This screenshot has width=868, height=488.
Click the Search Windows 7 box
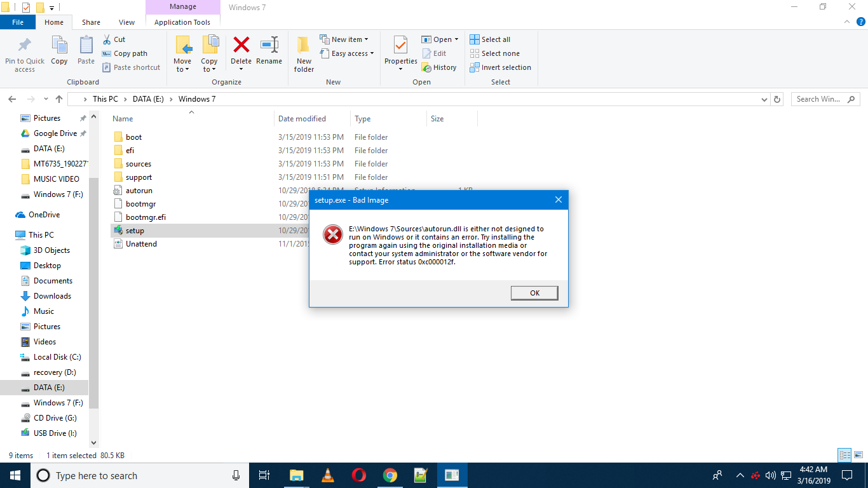point(825,99)
